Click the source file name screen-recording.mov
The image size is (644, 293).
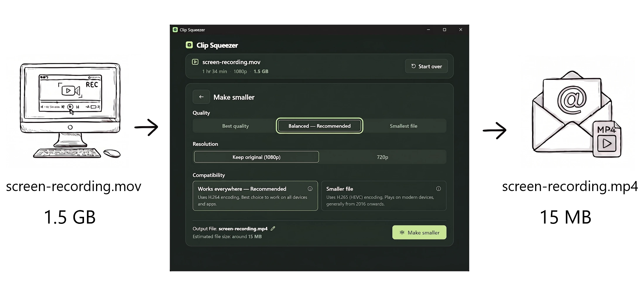(x=231, y=62)
